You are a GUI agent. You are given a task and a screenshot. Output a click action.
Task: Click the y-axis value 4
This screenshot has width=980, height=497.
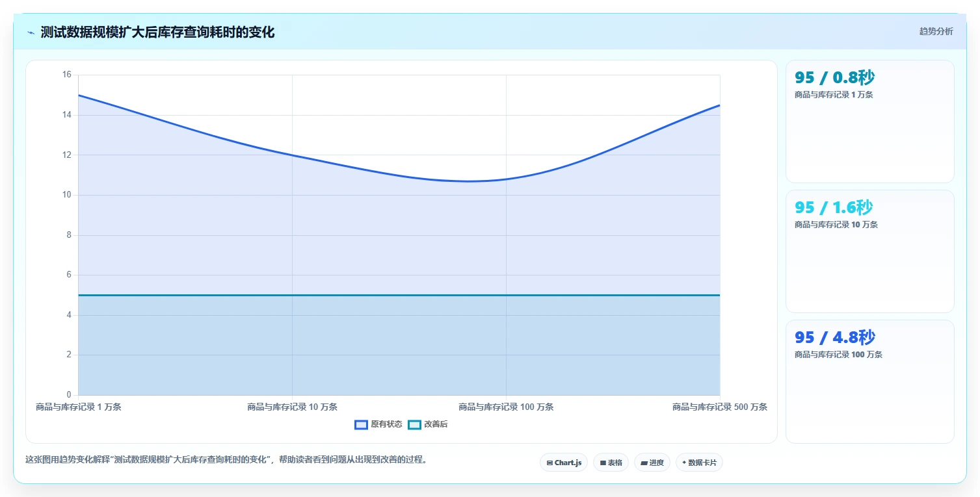68,315
